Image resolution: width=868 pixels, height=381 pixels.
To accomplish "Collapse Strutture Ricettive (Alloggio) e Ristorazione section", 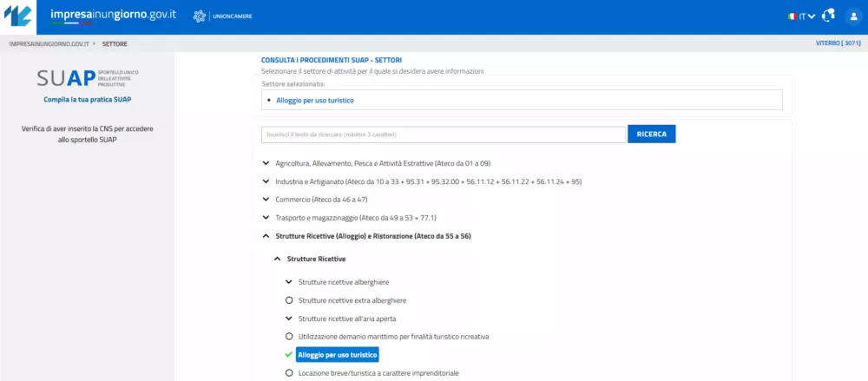I will (266, 236).
